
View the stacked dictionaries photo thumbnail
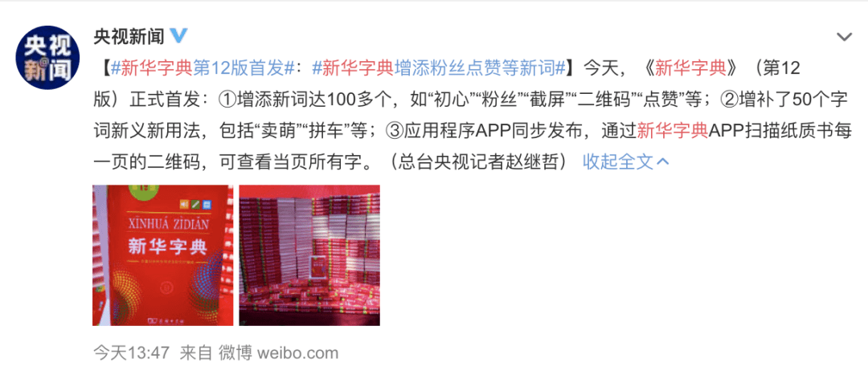pyautogui.click(x=309, y=255)
